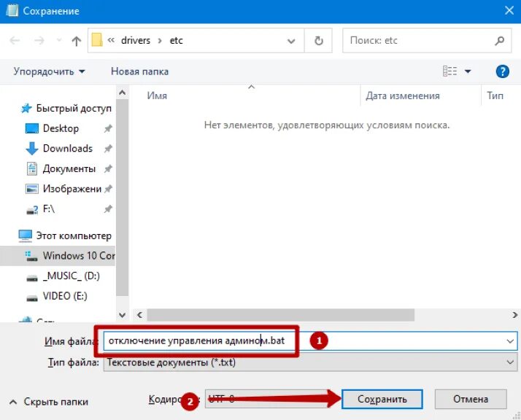
Task: Click the horizontal scrollbar thumb in the file list
Action: (x=281, y=315)
